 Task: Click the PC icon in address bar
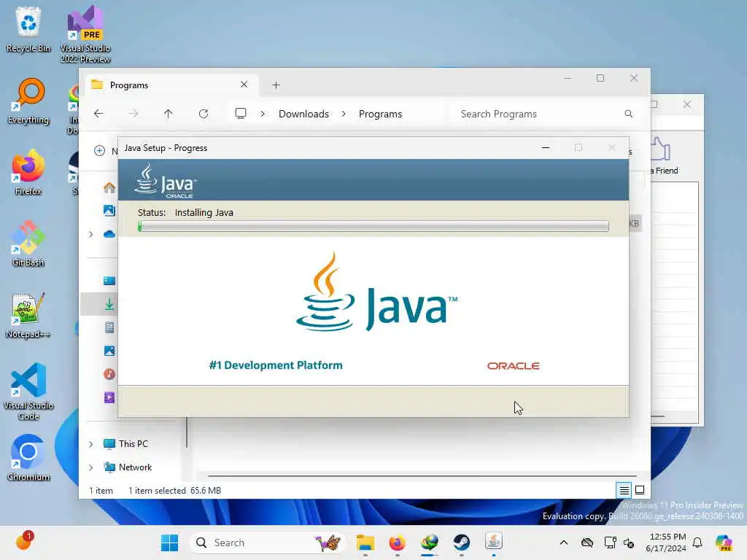[241, 113]
